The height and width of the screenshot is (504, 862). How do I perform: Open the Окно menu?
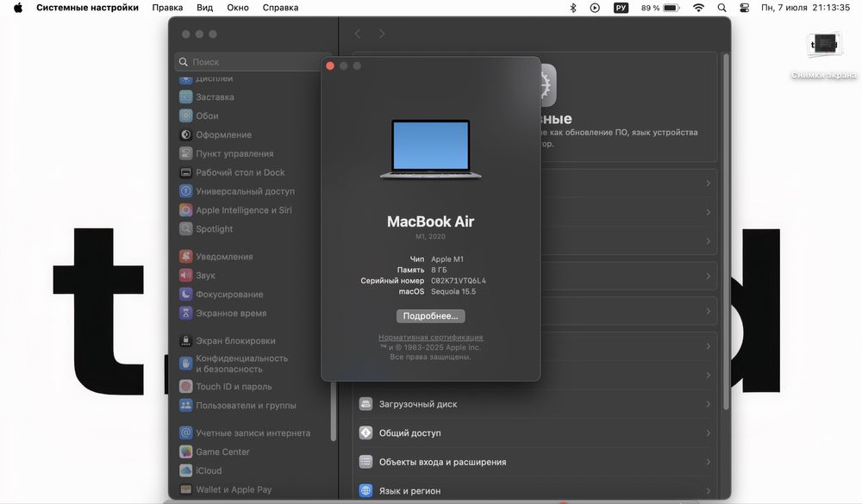tap(238, 8)
